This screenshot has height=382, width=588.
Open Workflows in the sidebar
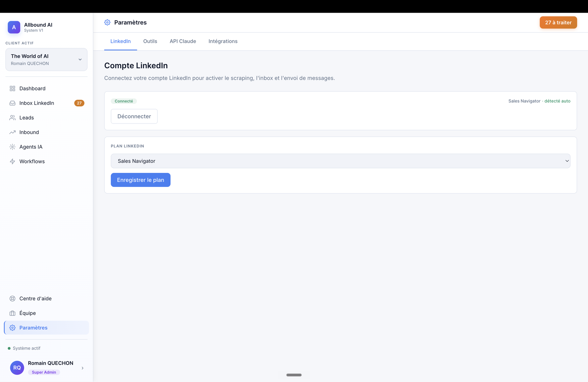click(x=46, y=161)
